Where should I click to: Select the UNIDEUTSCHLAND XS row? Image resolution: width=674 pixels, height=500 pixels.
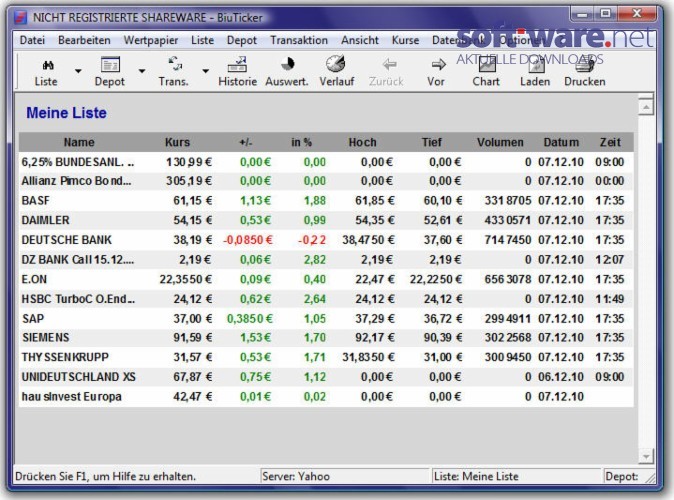[x=326, y=377]
